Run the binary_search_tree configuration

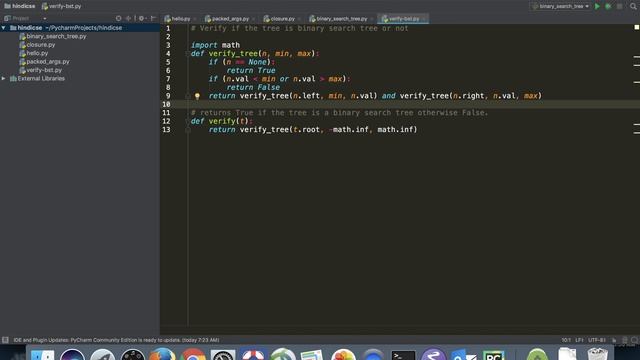(597, 6)
